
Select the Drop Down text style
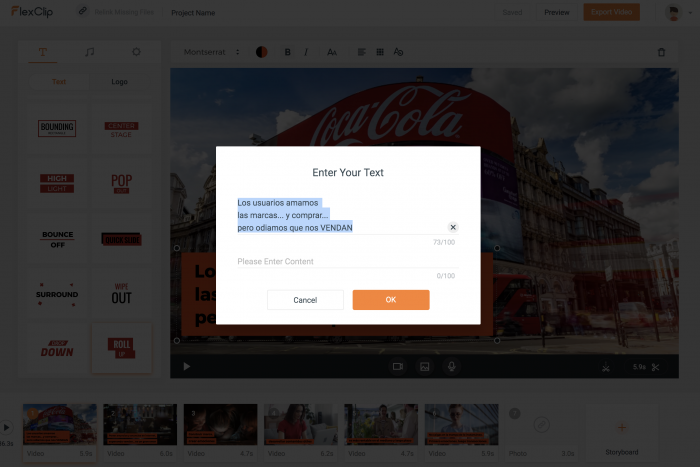pyautogui.click(x=57, y=349)
